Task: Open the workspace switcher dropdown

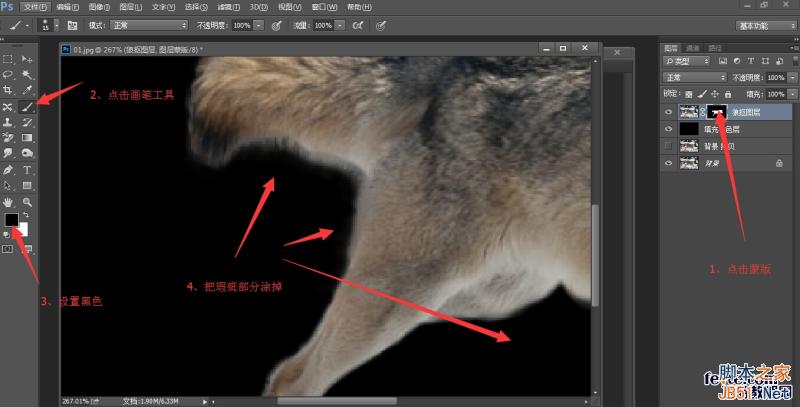Action: click(765, 26)
